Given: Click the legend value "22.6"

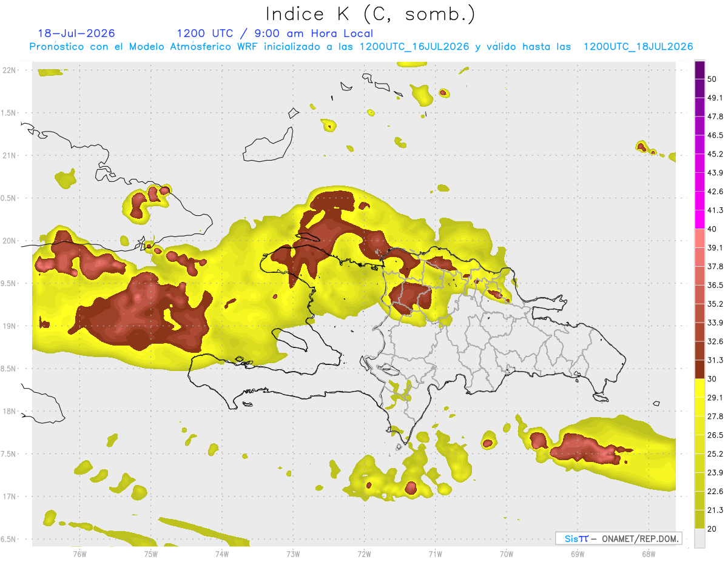Looking at the screenshot, I should click(715, 491).
